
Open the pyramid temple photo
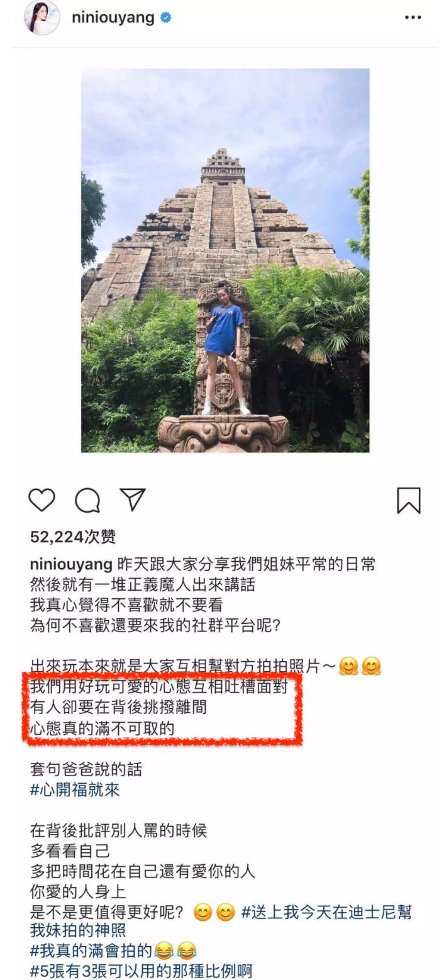point(225,260)
